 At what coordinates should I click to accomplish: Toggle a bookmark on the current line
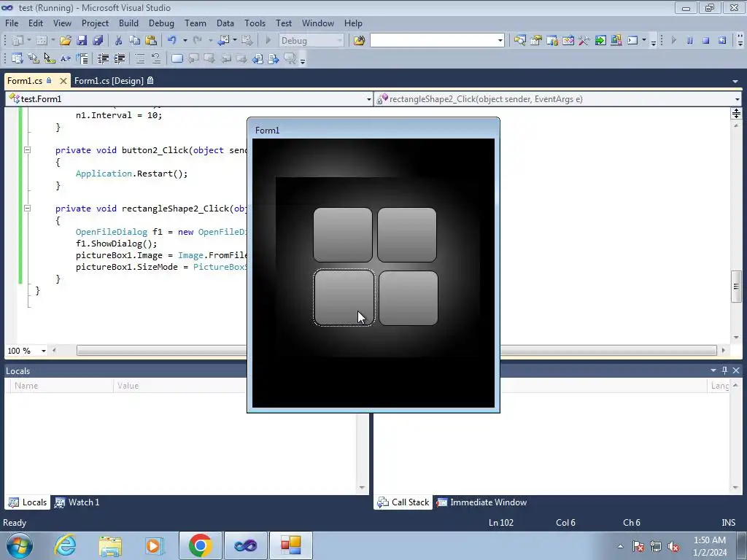[177, 58]
